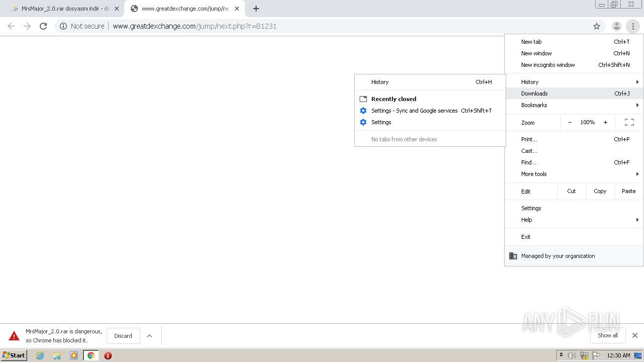Close the downloads bar
Viewport: 644px width, 362px height.
click(635, 335)
